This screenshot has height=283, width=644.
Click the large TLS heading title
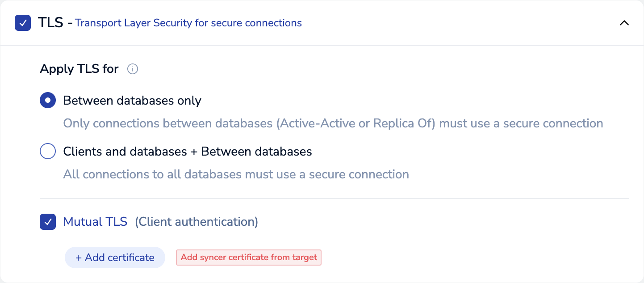50,23
